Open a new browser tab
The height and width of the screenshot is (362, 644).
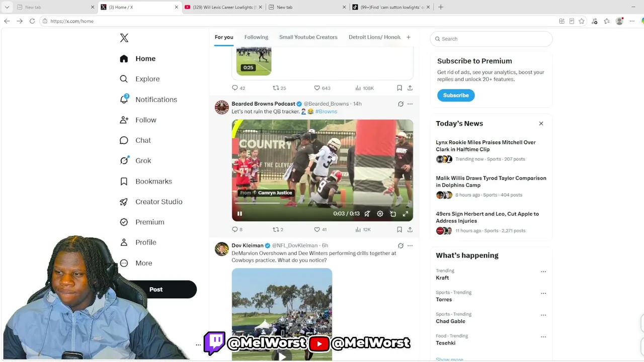pos(441,7)
